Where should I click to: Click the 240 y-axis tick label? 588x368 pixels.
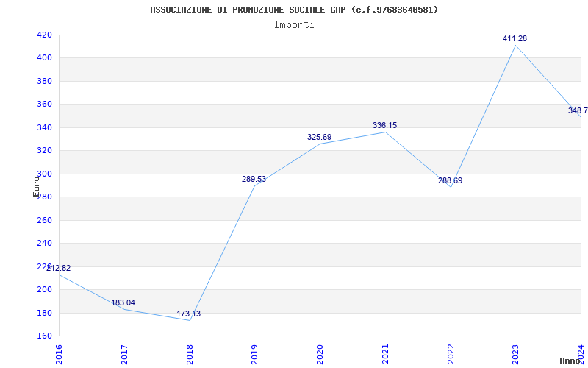point(44,244)
